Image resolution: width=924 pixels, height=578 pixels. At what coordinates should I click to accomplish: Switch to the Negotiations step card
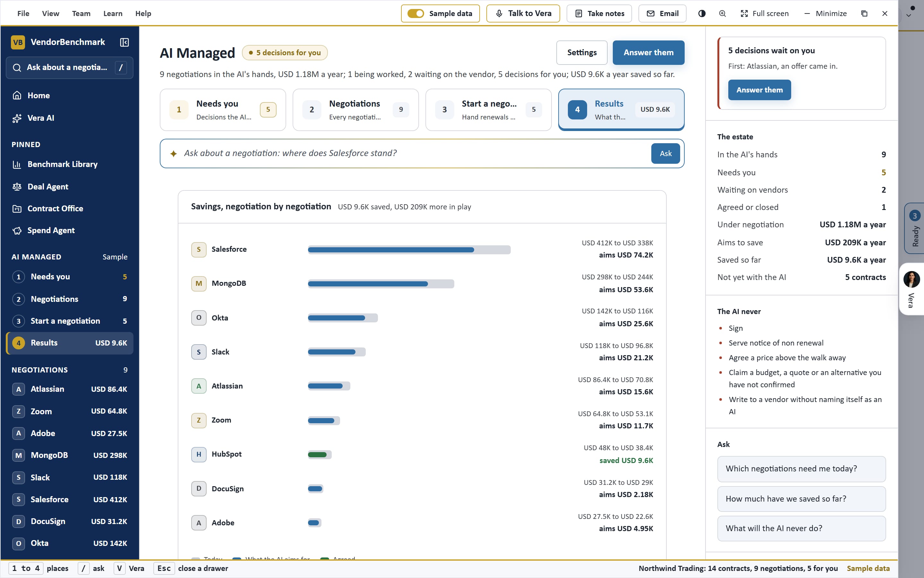click(x=355, y=110)
